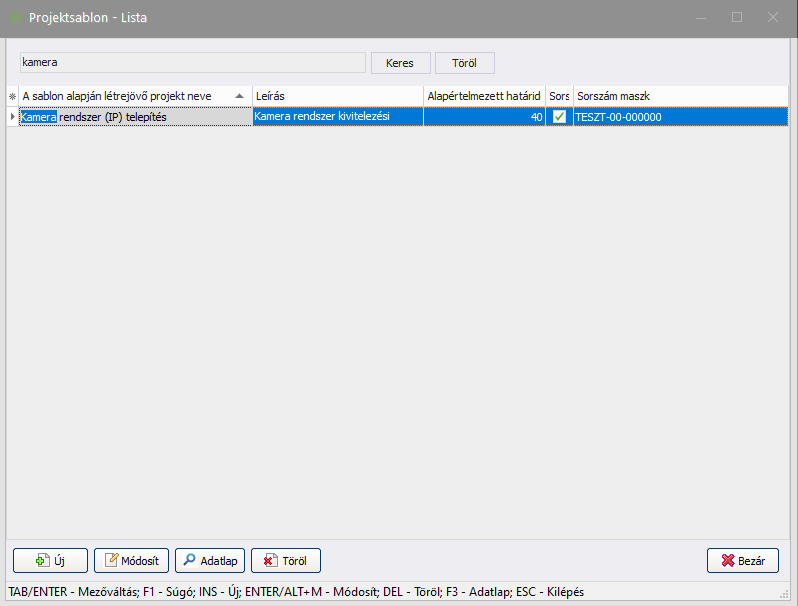Sort by the Leírás column header
The width and height of the screenshot is (798, 606).
[337, 96]
